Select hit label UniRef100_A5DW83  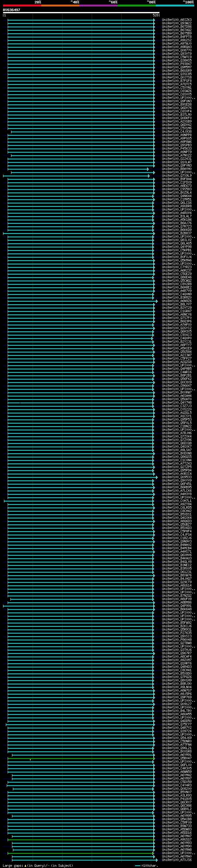tap(177, 829)
